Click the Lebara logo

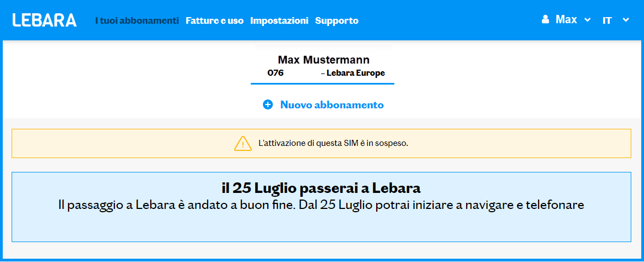click(45, 20)
